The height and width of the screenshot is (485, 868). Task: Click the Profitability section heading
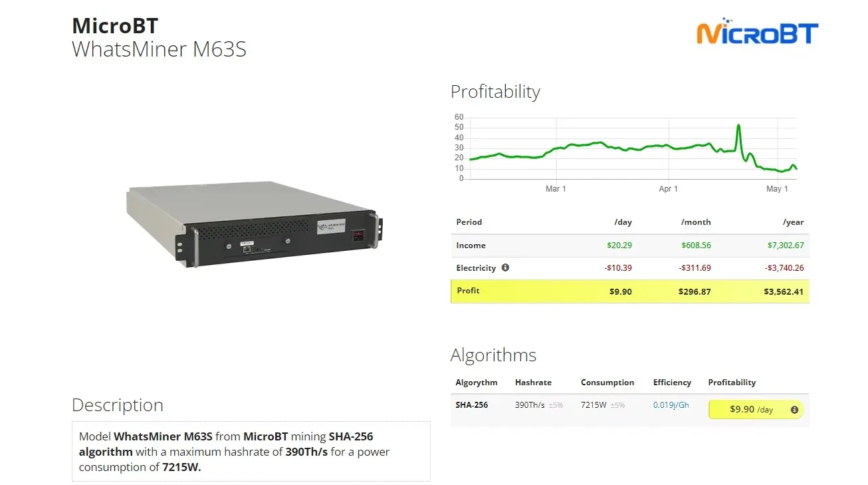click(x=495, y=92)
